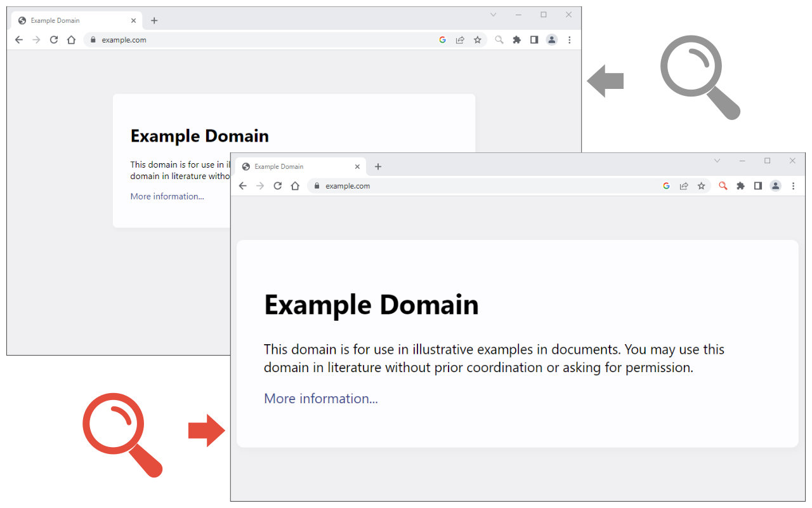This screenshot has width=812, height=508.
Task: Navigate back using the back arrow
Action: tap(243, 185)
